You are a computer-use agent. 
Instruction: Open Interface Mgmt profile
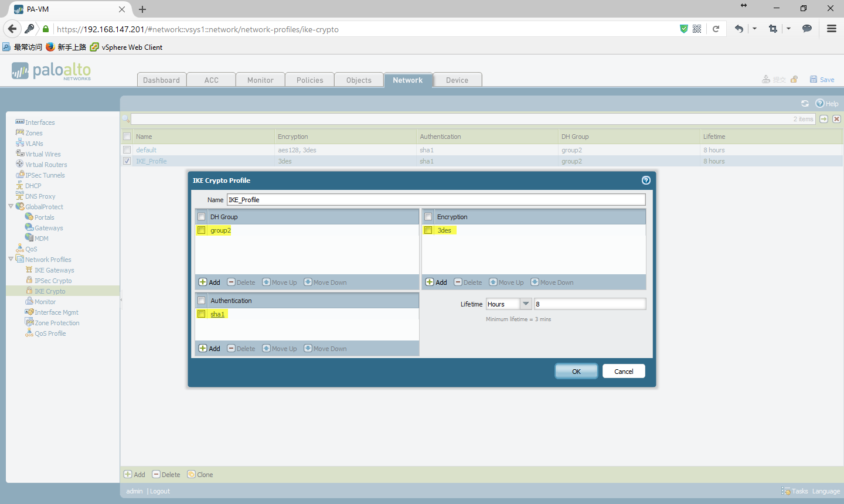(x=56, y=312)
